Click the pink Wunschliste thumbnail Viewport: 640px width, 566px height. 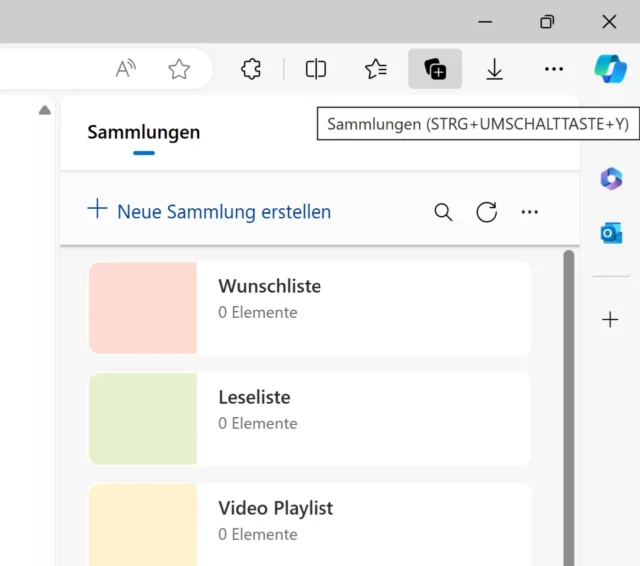(143, 308)
